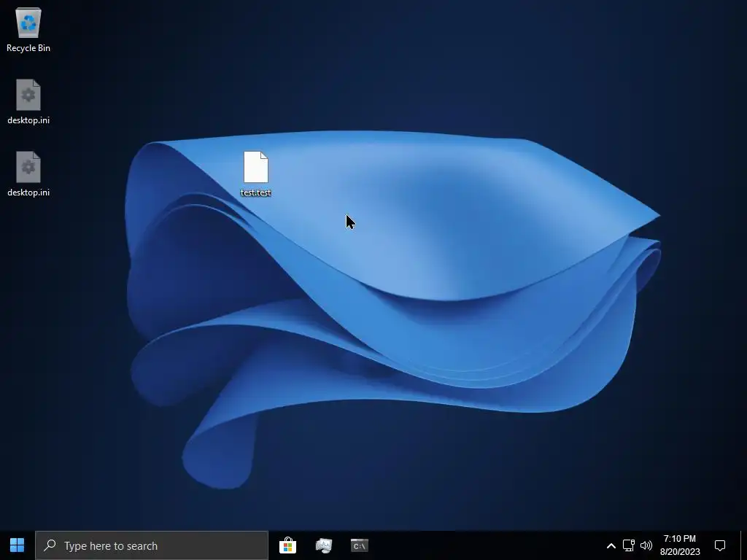Screen dimensions: 747x560
Task: Select the lowest desktop.ini file icon
Action: point(28,174)
